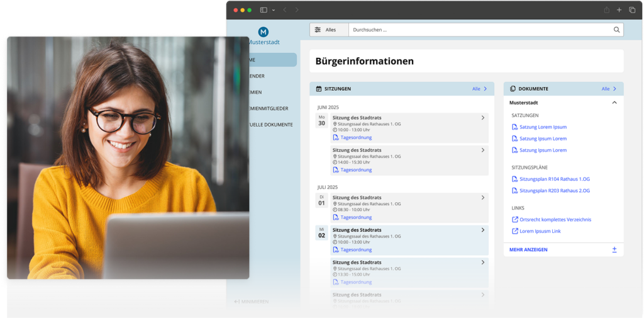Image resolution: width=644 pixels, height=318 pixels.
Task: Click Mehr anzeigen button
Action: pos(528,249)
